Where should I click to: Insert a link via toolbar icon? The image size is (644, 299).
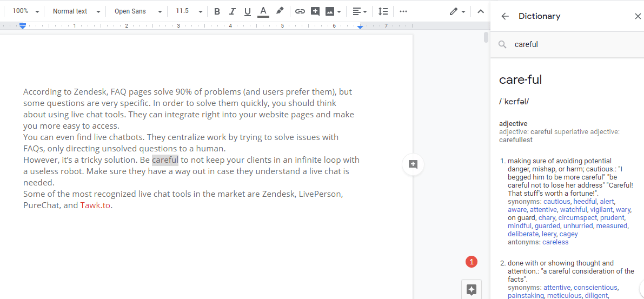pyautogui.click(x=300, y=11)
